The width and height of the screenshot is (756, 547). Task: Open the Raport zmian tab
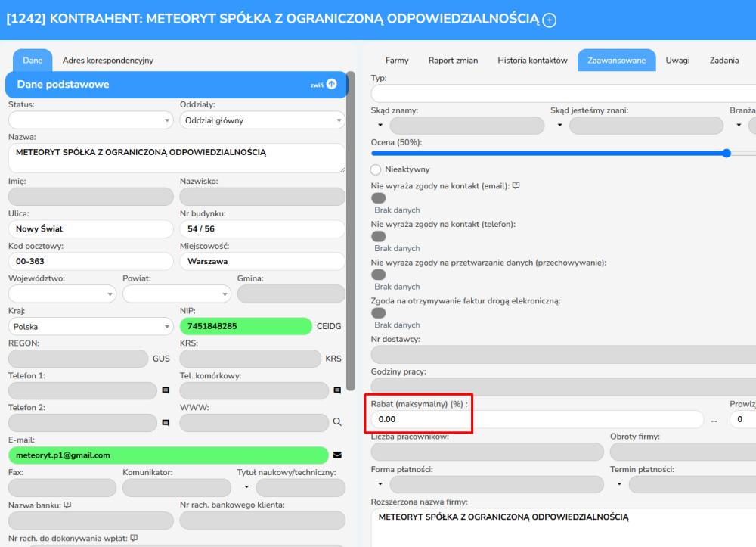pyautogui.click(x=453, y=61)
